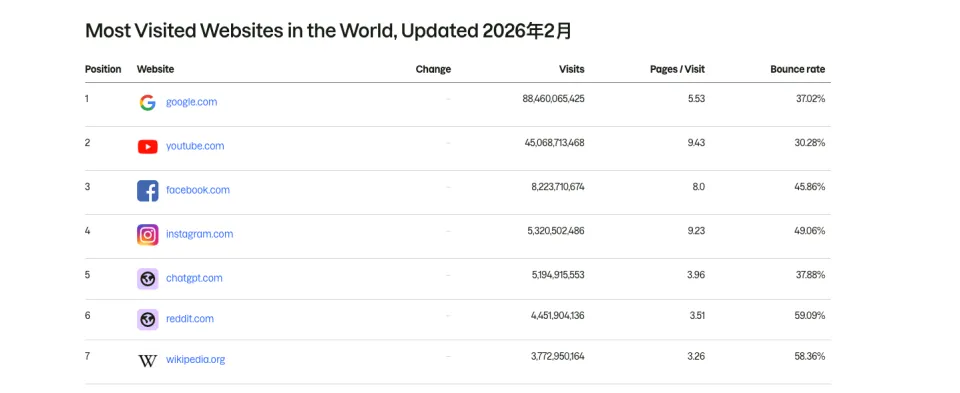Click pages per visit value 5.53
The width and height of the screenshot is (960, 393).
pos(697,99)
